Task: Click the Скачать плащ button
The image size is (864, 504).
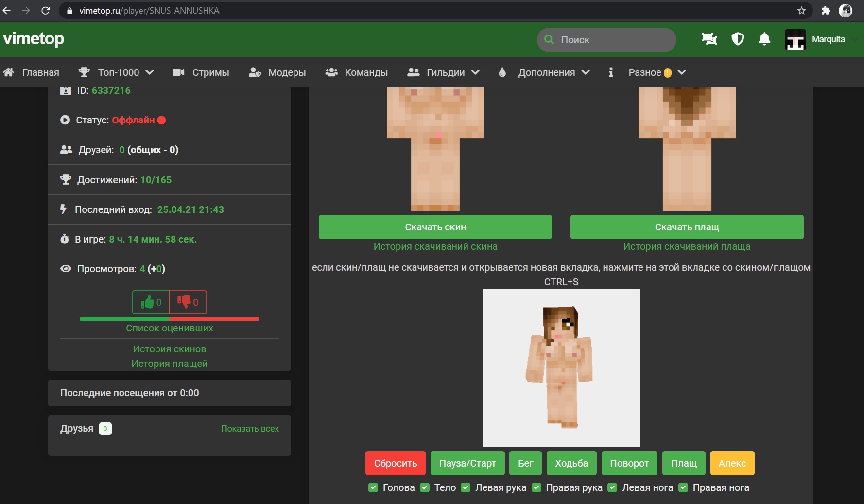Action: point(687,227)
